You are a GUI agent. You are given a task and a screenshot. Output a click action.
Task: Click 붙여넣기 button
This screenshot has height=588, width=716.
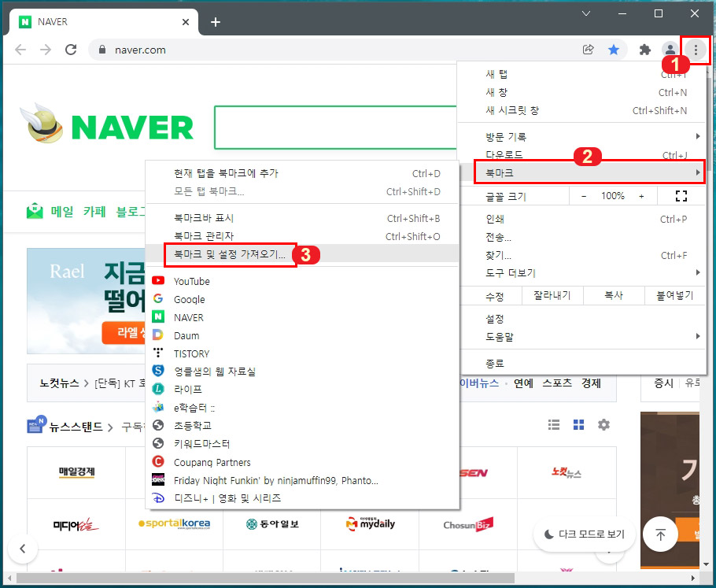point(675,295)
